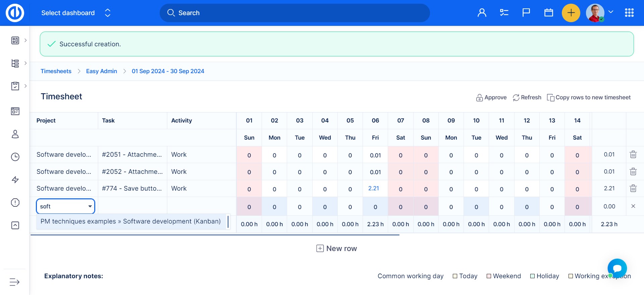Toggle the Today legend checkbox
Screen dimensions: 644x295
click(455, 276)
